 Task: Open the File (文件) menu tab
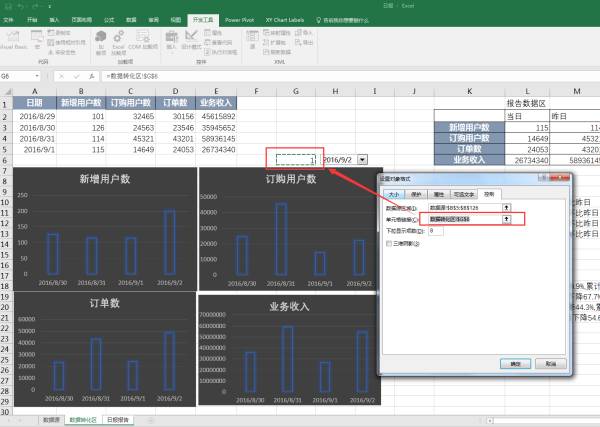8,20
